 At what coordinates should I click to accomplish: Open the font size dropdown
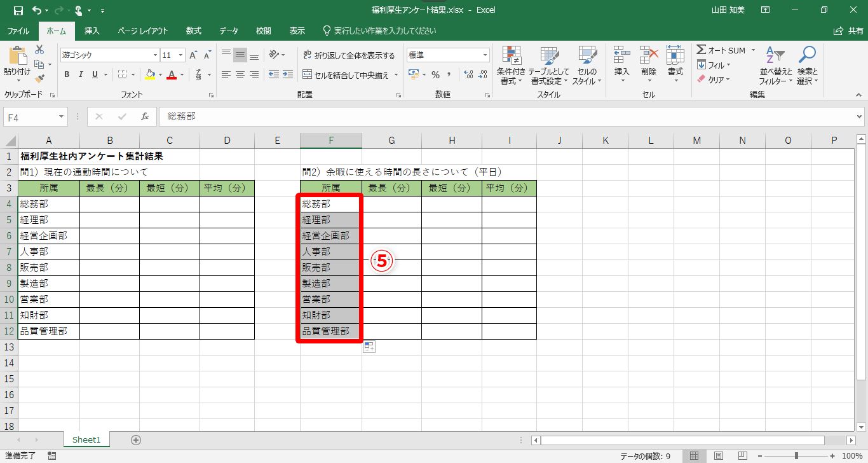click(x=180, y=55)
